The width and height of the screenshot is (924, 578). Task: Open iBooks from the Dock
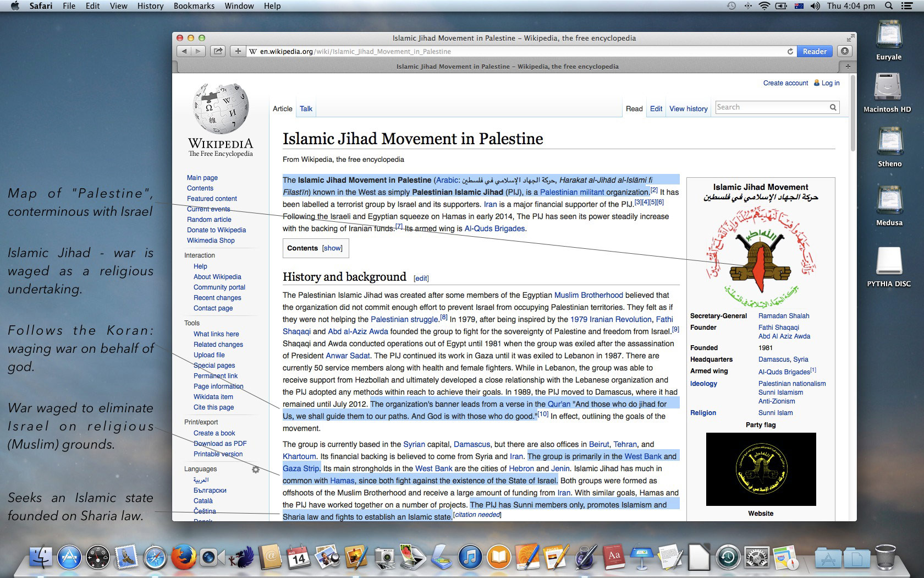(x=498, y=557)
